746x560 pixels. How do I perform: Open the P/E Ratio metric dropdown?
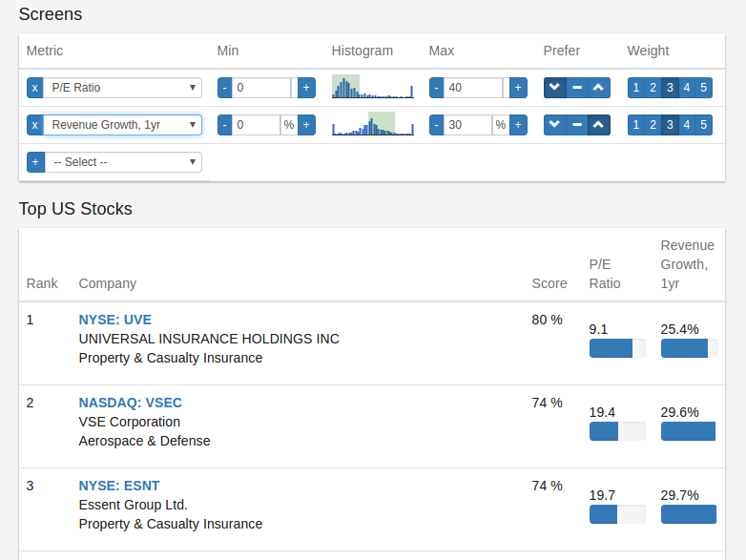click(x=122, y=88)
